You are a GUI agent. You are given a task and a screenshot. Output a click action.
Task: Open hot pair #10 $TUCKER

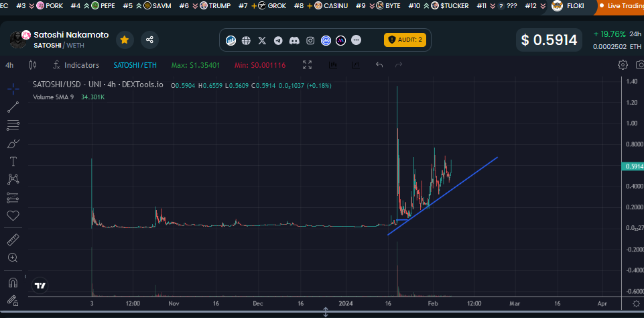439,6
